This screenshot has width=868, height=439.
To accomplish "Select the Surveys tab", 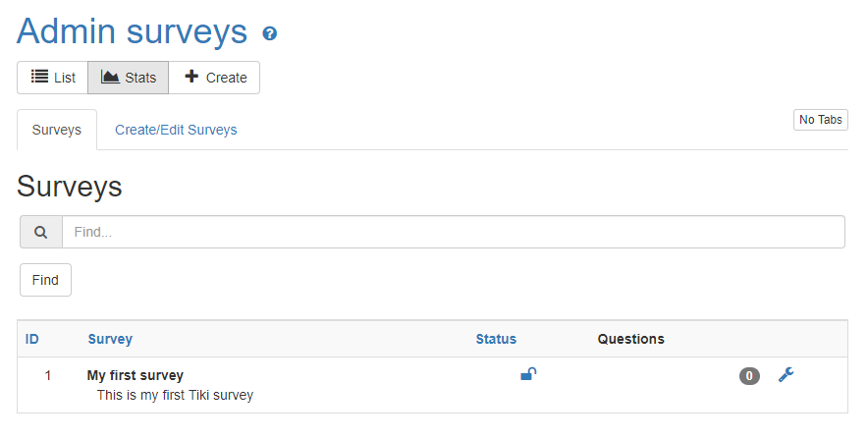I will coord(57,130).
